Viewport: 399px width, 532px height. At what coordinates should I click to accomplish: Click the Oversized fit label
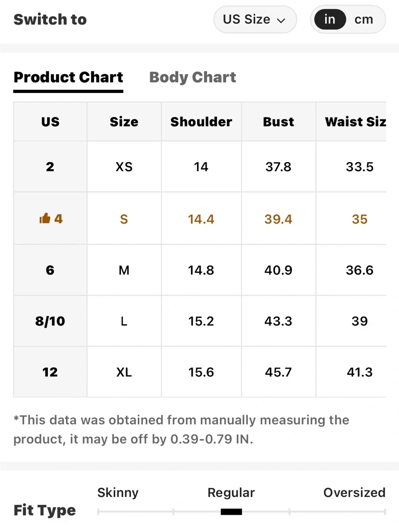354,492
